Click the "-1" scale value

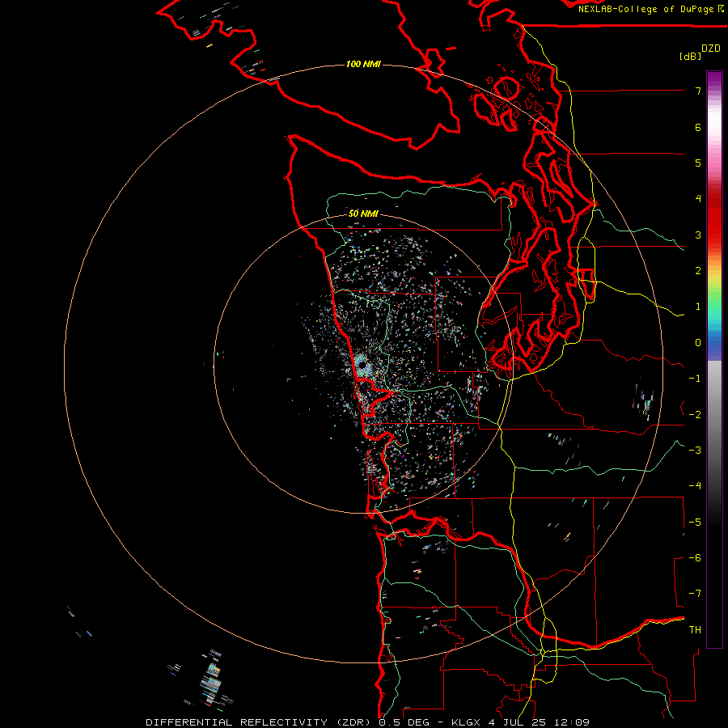(x=695, y=379)
